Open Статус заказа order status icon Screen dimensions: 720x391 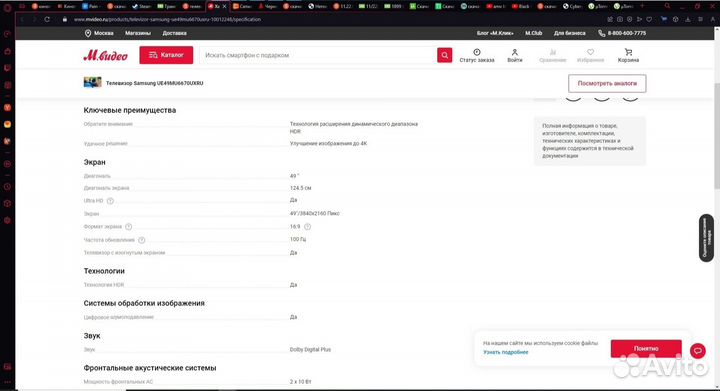477,56
